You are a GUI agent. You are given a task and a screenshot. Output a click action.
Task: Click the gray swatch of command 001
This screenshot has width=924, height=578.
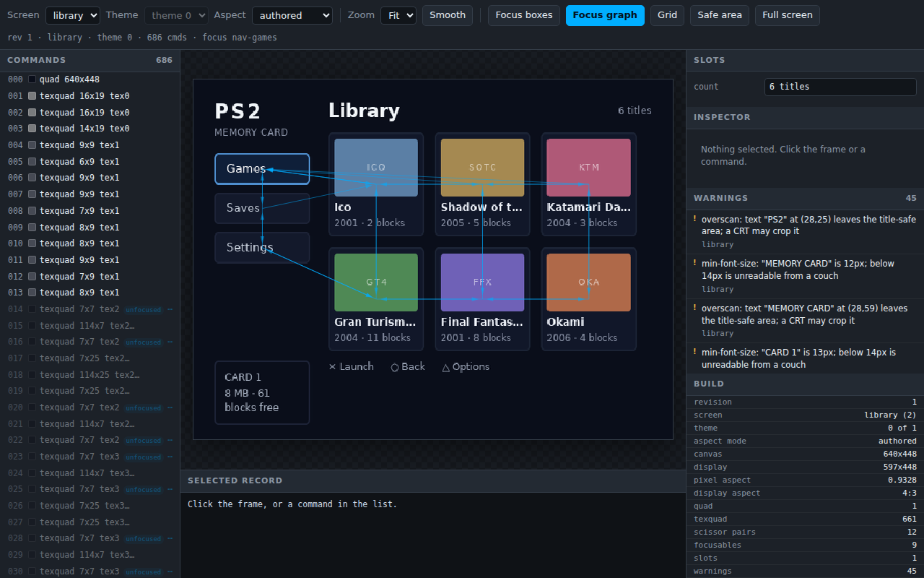[x=32, y=96]
